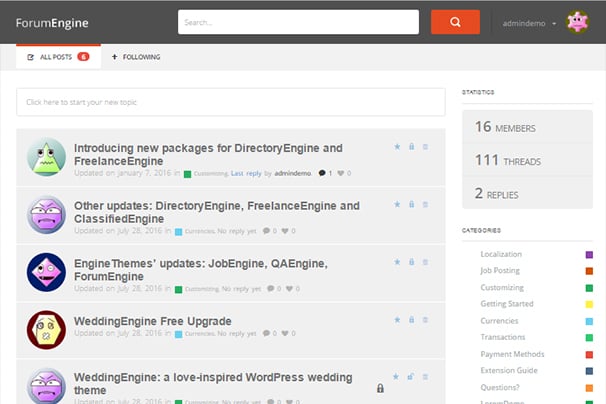Click the start your new topic box

[231, 102]
